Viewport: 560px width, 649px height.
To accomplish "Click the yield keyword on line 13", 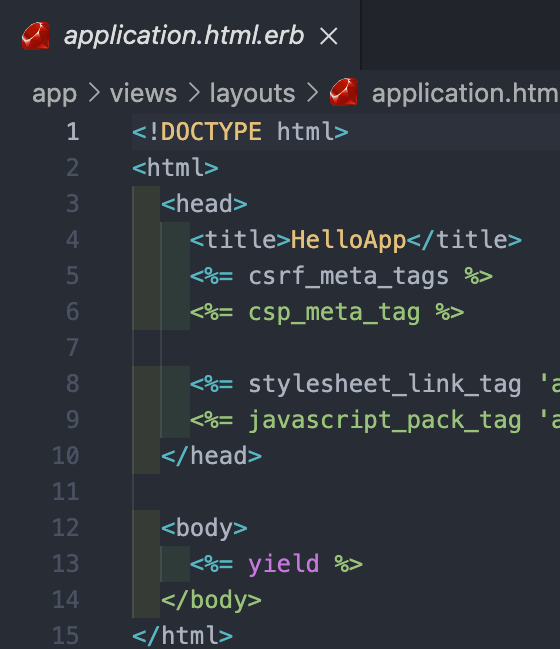I will [x=284, y=564].
